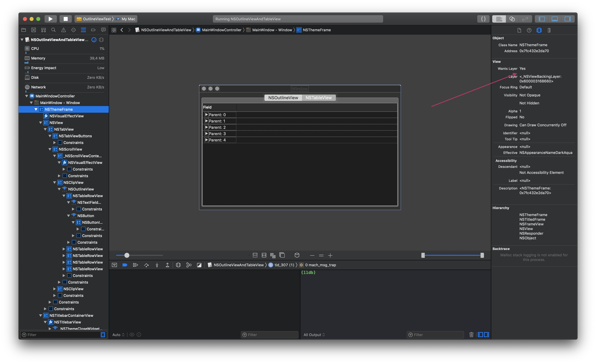Image resolution: width=596 pixels, height=364 pixels.
Task: Toggle show constraints button
Action: pos(264,255)
